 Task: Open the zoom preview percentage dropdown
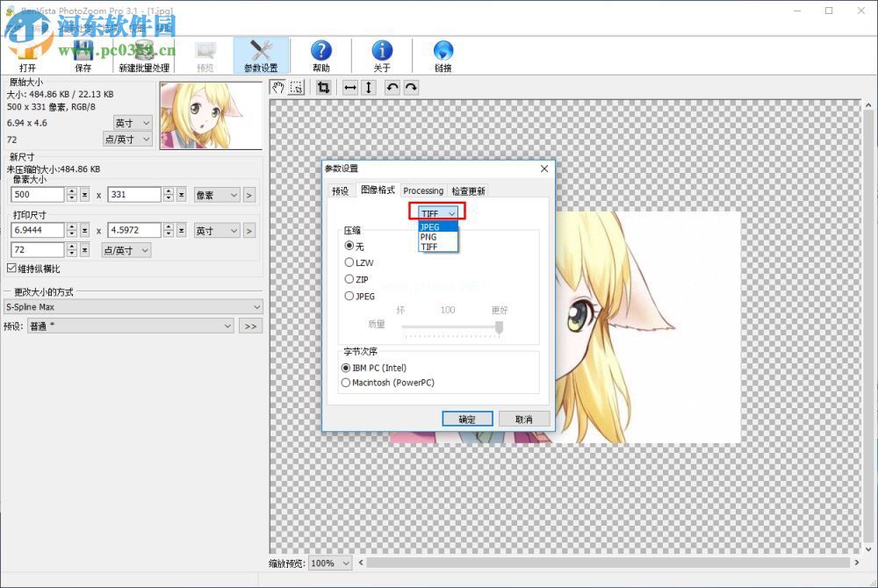click(x=345, y=563)
